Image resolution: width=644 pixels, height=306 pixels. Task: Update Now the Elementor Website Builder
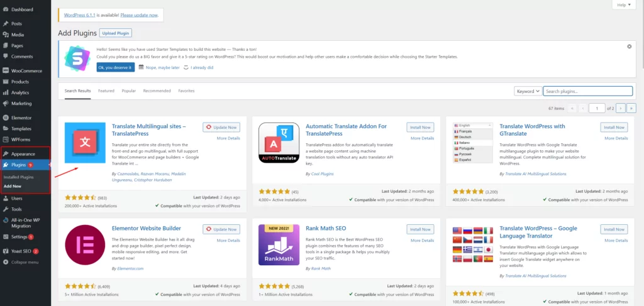click(x=221, y=229)
